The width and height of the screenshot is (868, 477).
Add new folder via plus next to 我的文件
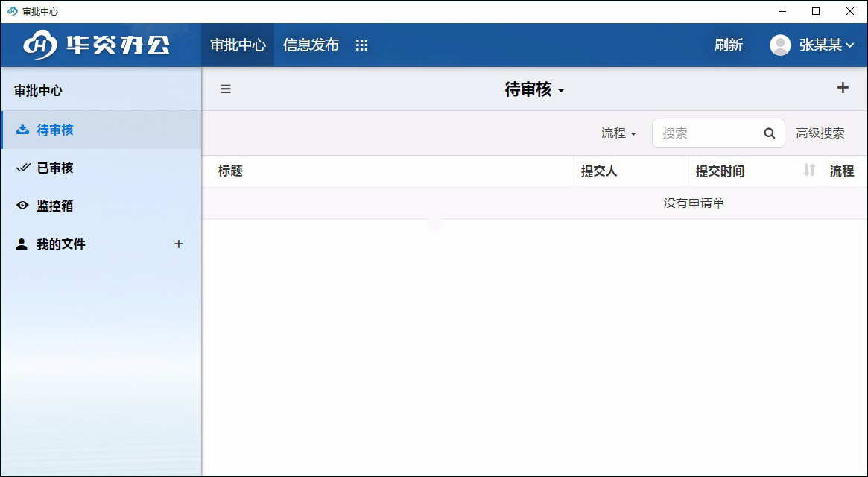(178, 244)
